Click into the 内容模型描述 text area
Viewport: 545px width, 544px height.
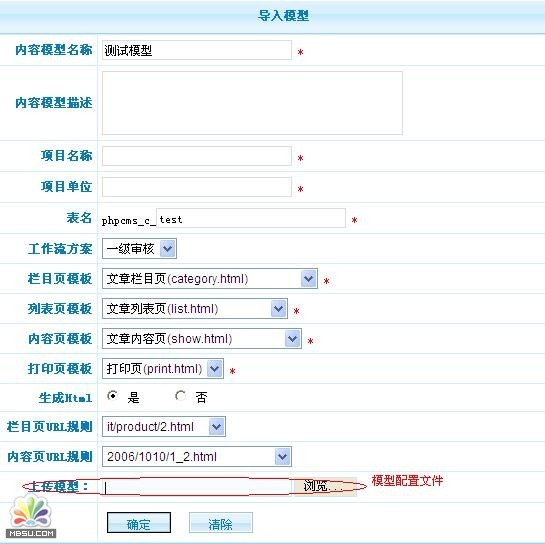tap(252, 103)
